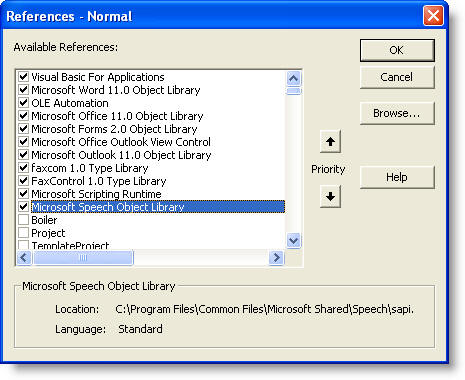Select the OLE Automation entry

(x=70, y=103)
